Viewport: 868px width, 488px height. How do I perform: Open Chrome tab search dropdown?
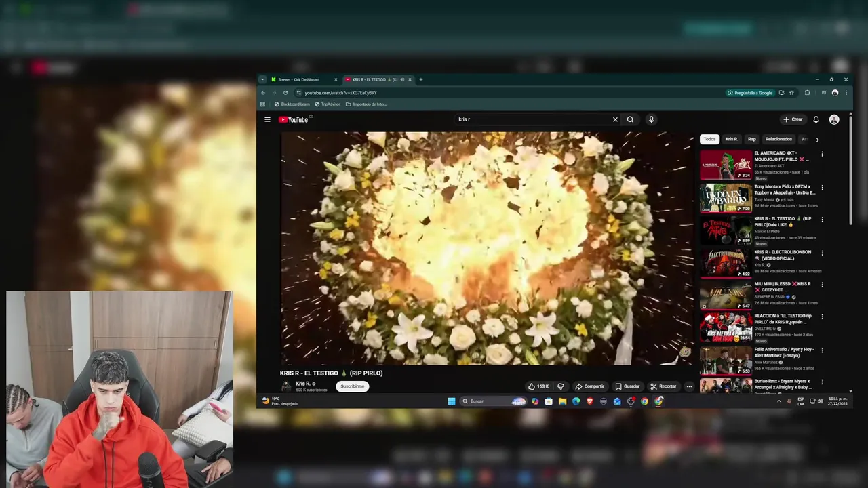(262, 79)
